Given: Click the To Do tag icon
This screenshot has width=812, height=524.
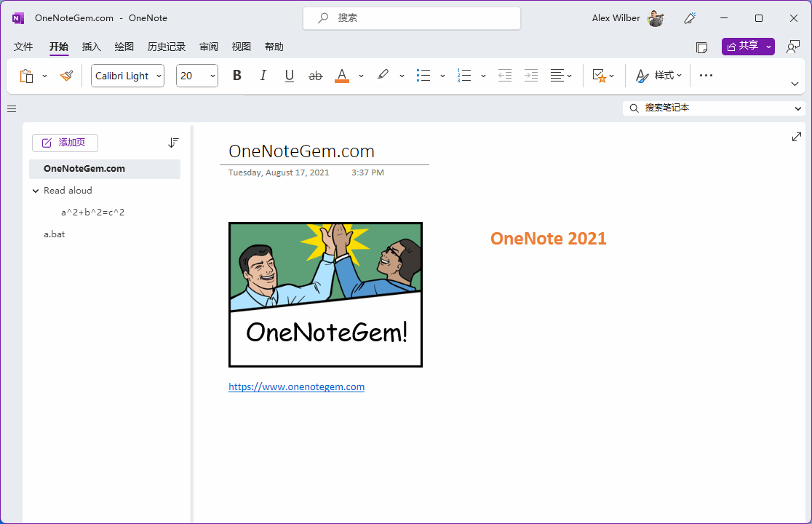Looking at the screenshot, I should pyautogui.click(x=598, y=76).
